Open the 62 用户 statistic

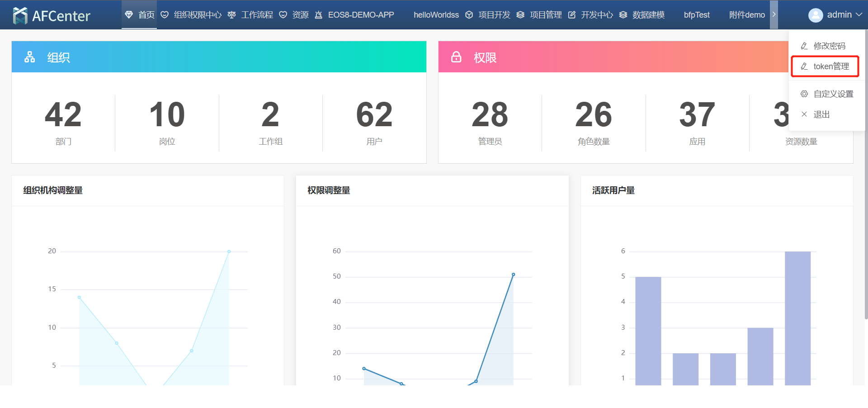374,122
